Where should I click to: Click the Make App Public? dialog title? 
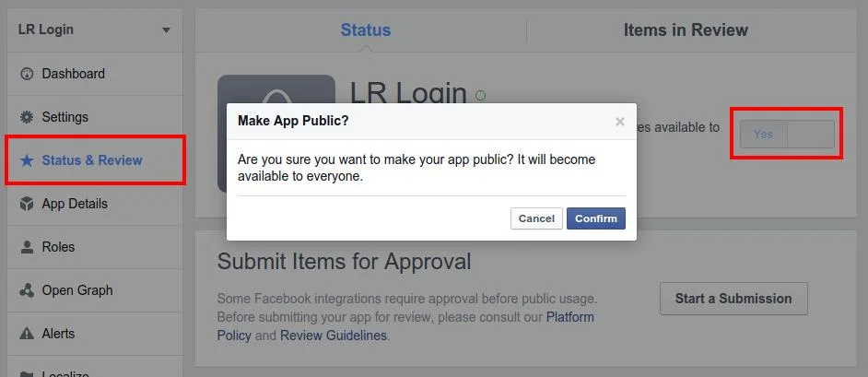[293, 121]
